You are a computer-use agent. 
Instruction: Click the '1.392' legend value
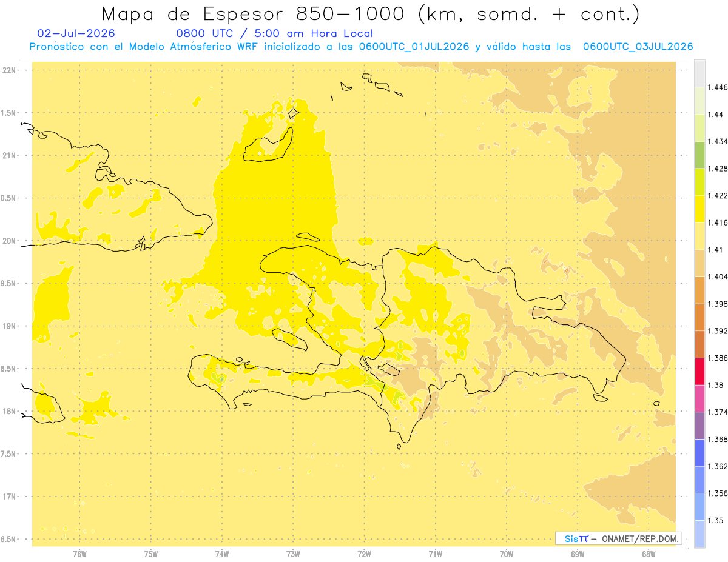coord(718,331)
